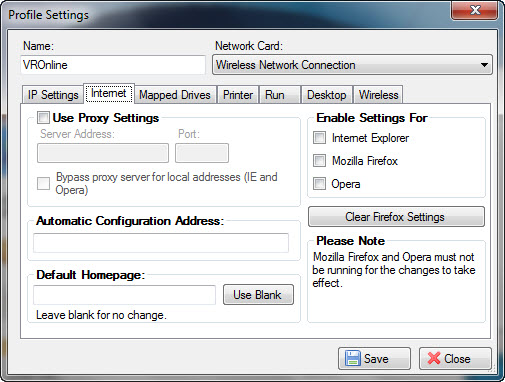Click the floppy disk Save icon
The width and height of the screenshot is (505, 382).
[353, 358]
